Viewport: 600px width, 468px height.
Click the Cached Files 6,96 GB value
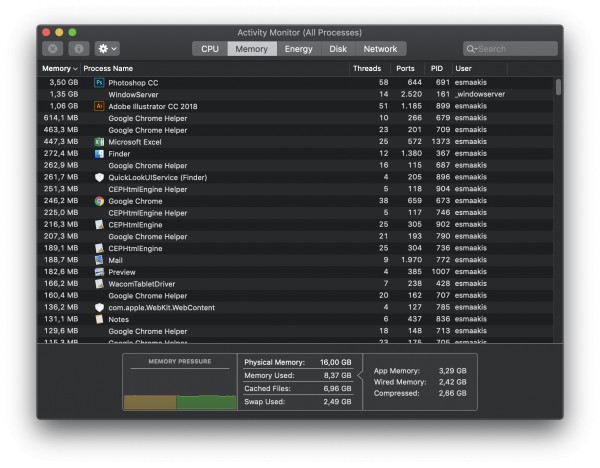[x=337, y=388]
